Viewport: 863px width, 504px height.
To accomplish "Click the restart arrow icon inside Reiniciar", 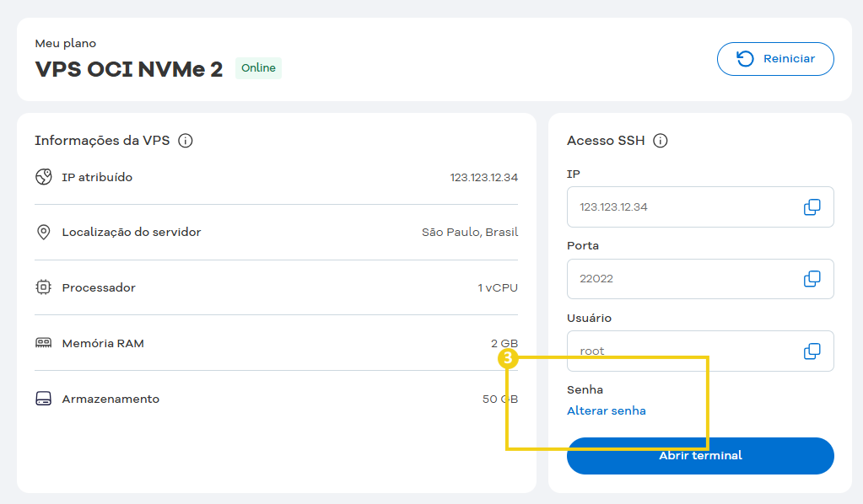I will pyautogui.click(x=746, y=58).
